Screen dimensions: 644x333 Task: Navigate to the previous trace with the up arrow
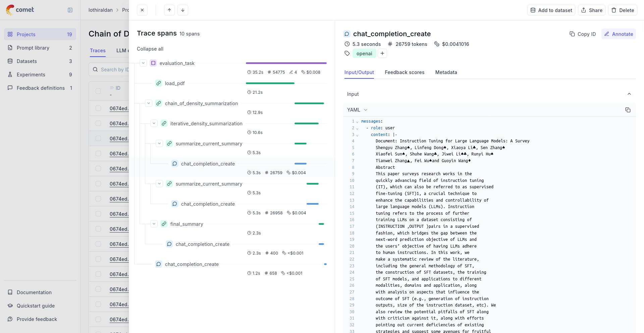[x=169, y=10]
